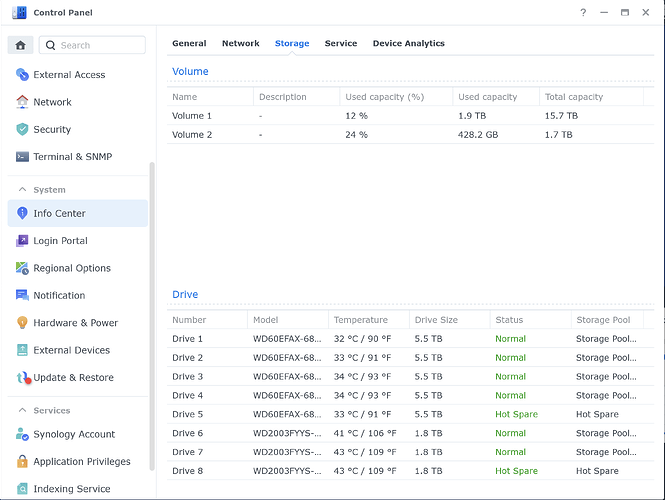Click Volume 1 total capacity 15.7 TB
665x500 pixels.
561,116
